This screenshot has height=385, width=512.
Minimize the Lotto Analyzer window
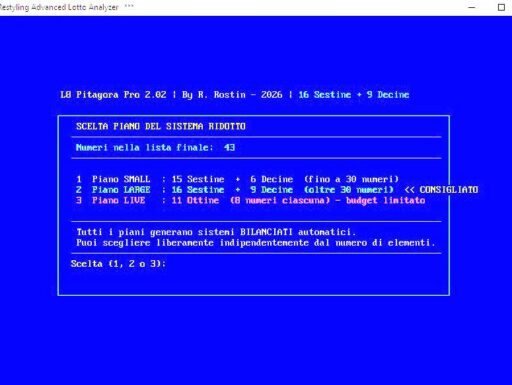(471, 7)
